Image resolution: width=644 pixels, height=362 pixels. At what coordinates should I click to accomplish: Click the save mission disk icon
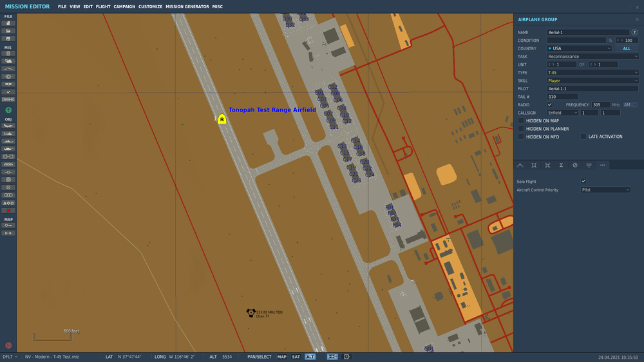pos(8,39)
